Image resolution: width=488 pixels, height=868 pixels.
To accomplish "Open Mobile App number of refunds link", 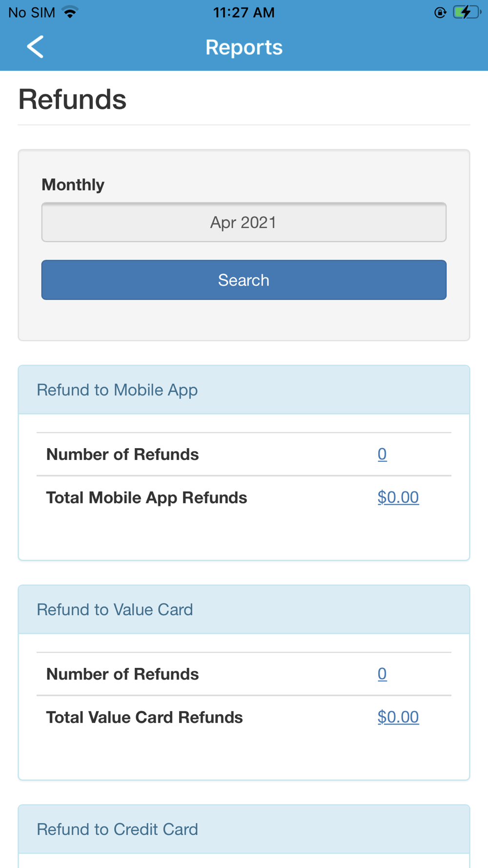I will tap(382, 454).
